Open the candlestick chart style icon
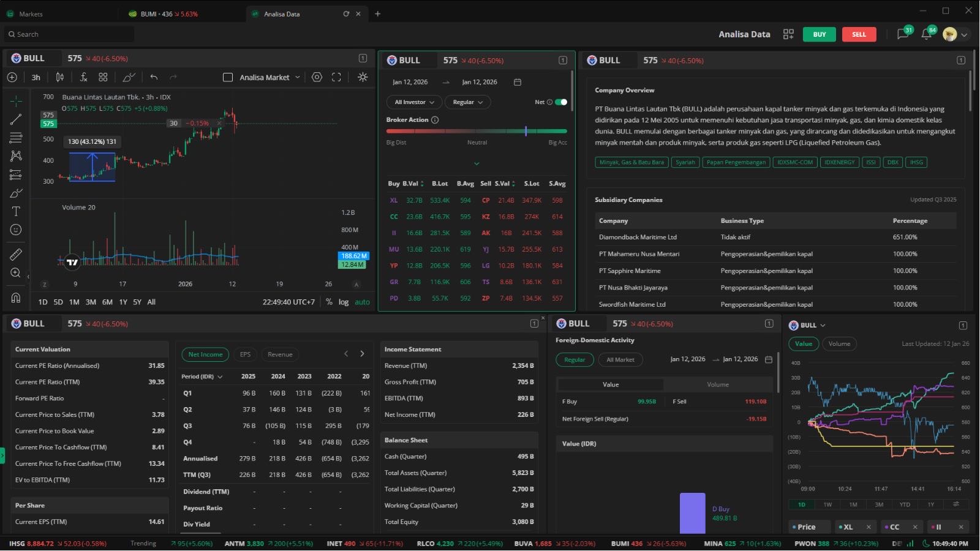This screenshot has height=551, width=980. (59, 77)
